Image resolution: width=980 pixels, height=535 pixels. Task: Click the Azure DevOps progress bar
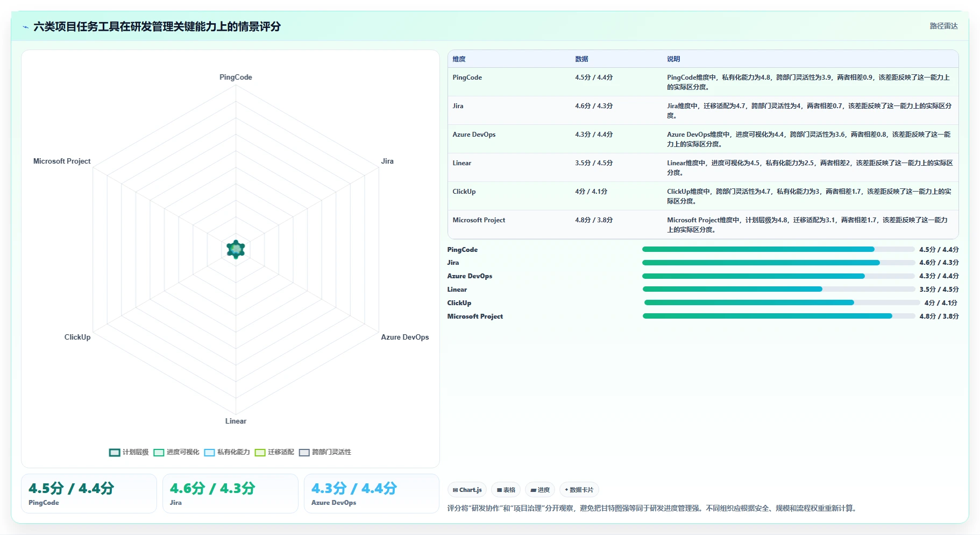778,276
